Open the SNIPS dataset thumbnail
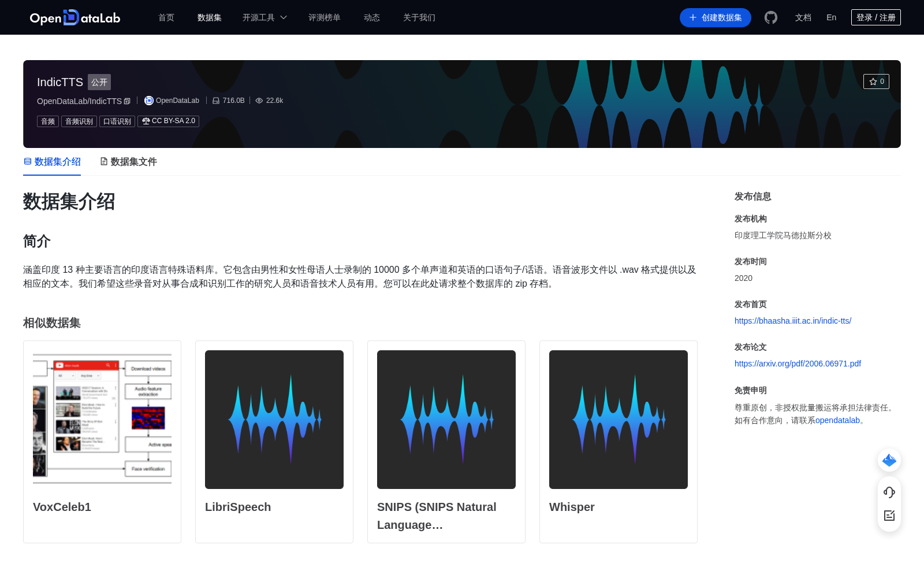The height and width of the screenshot is (578, 924). (x=446, y=420)
